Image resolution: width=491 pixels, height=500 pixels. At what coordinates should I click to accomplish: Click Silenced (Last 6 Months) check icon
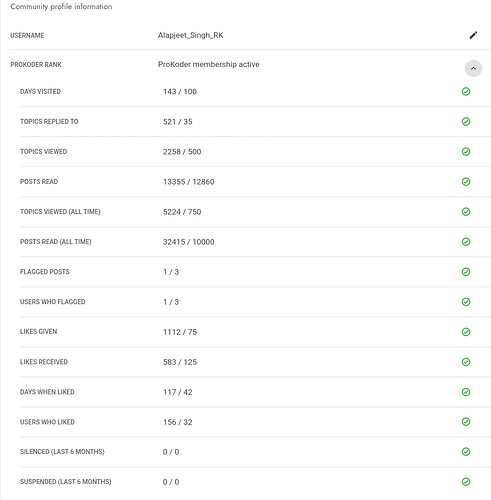point(466,452)
